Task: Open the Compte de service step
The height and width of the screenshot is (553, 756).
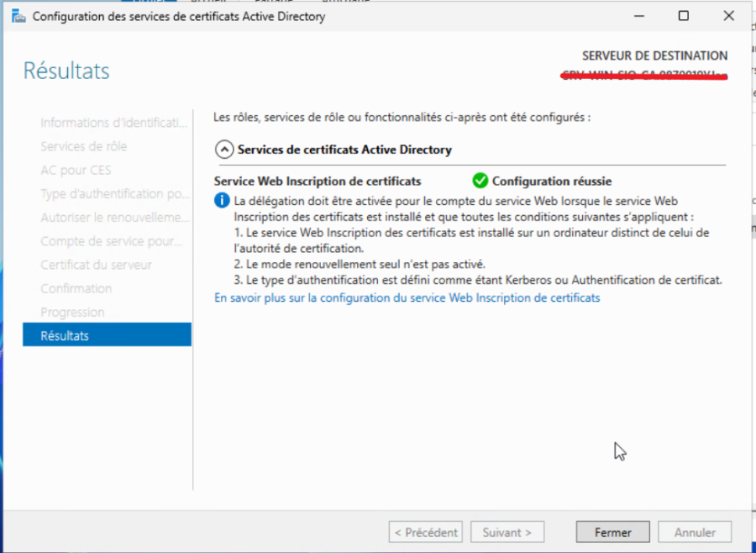Action: 112,241
